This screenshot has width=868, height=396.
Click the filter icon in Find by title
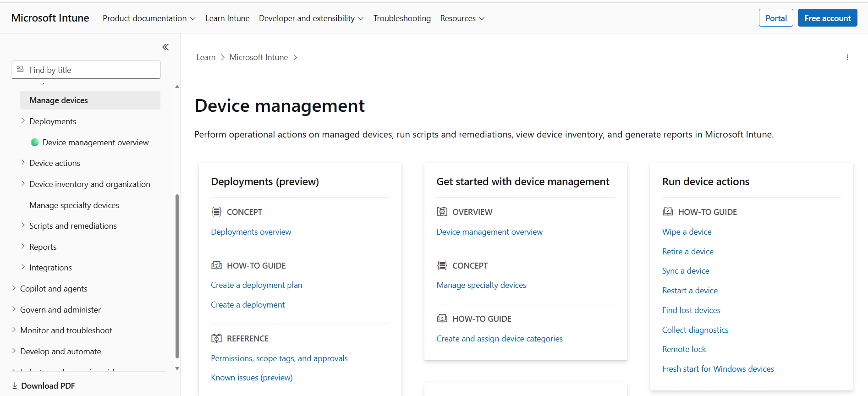pos(20,70)
